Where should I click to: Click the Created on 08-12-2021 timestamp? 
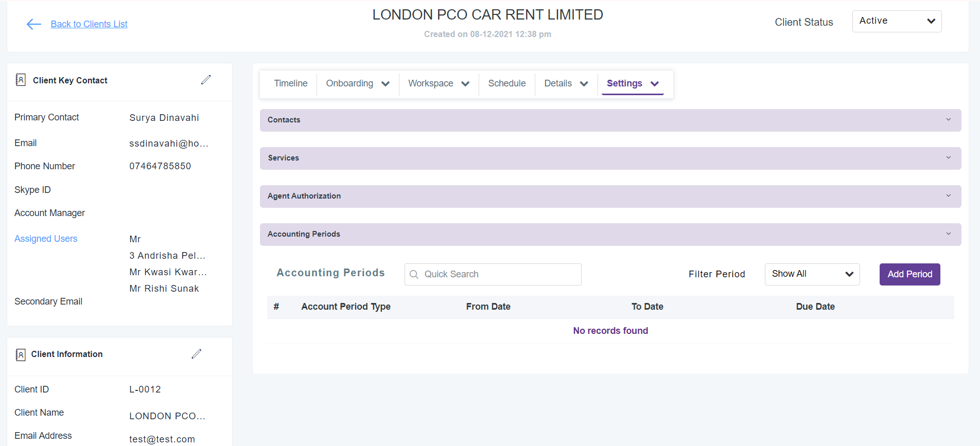(x=487, y=34)
